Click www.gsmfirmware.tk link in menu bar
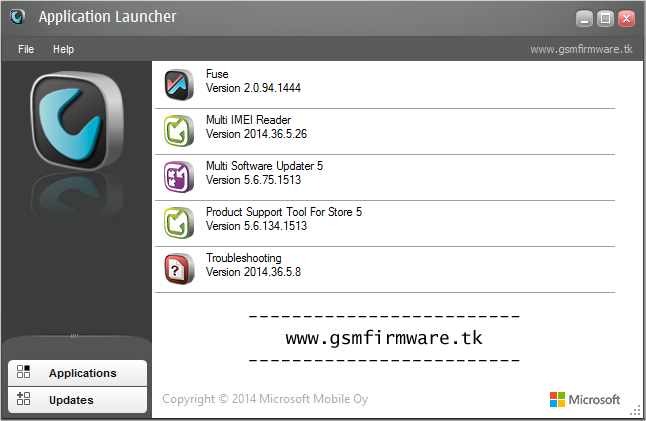Screen dimensions: 646x421 click(x=581, y=49)
